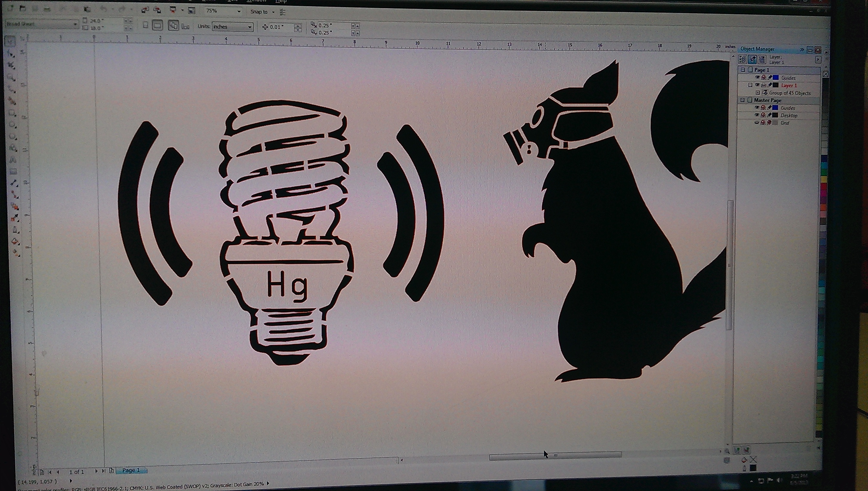Select the Page 1 tab
The height and width of the screenshot is (491, 868).
coord(131,470)
